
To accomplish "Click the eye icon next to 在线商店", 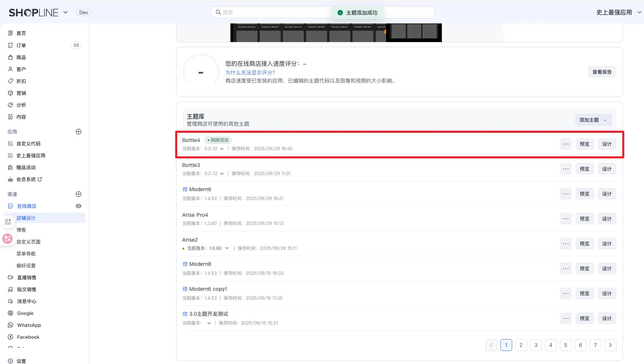I will click(x=79, y=206).
